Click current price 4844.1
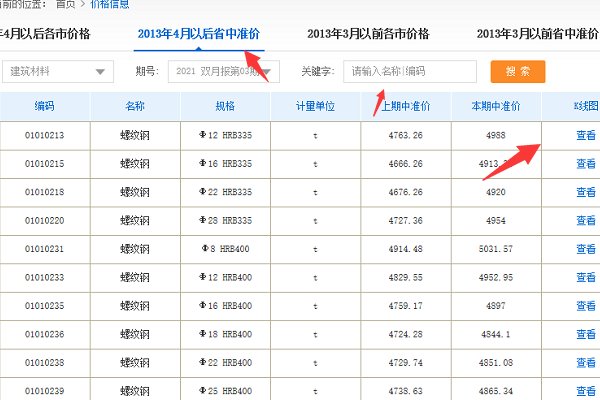The image size is (600, 400). pos(496,334)
